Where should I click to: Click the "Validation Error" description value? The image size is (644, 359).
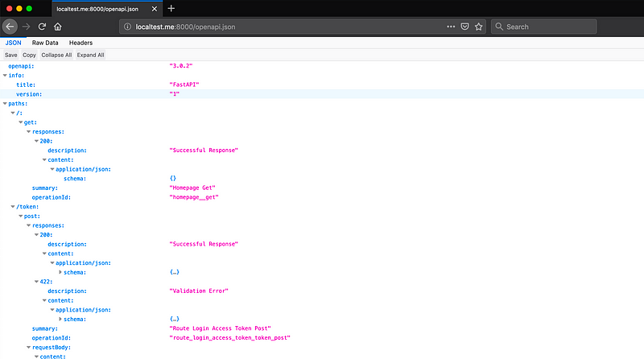(x=199, y=291)
